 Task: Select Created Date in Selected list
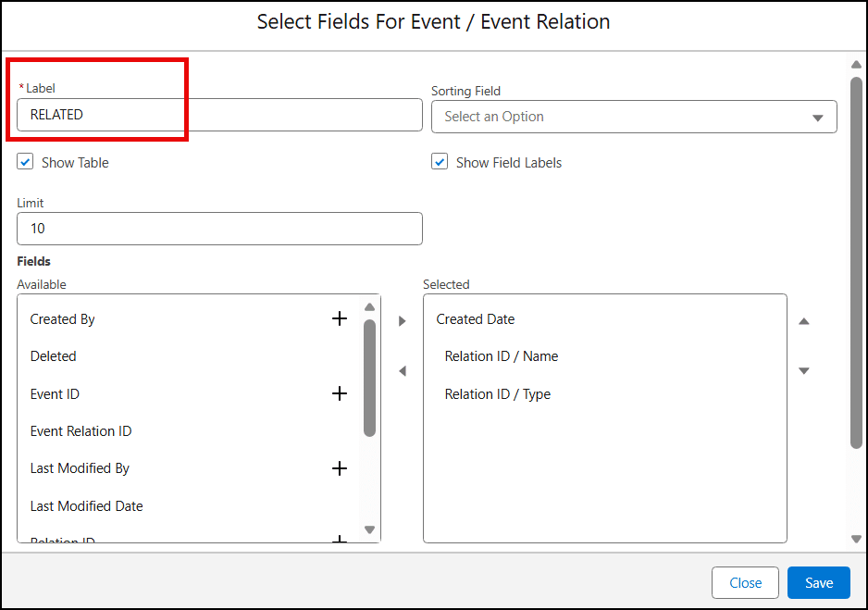coord(476,319)
